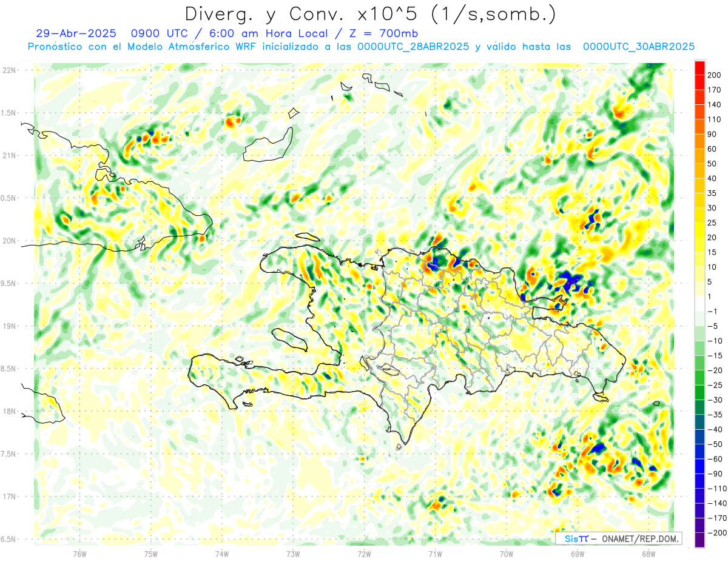728x562 pixels.
Task: Click the red swatch above the 200 label
Action: (700, 67)
